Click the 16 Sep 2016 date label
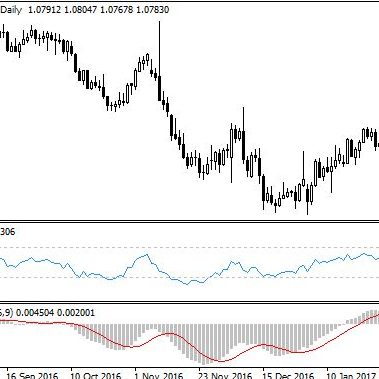This screenshot has width=379, height=379. (x=32, y=376)
